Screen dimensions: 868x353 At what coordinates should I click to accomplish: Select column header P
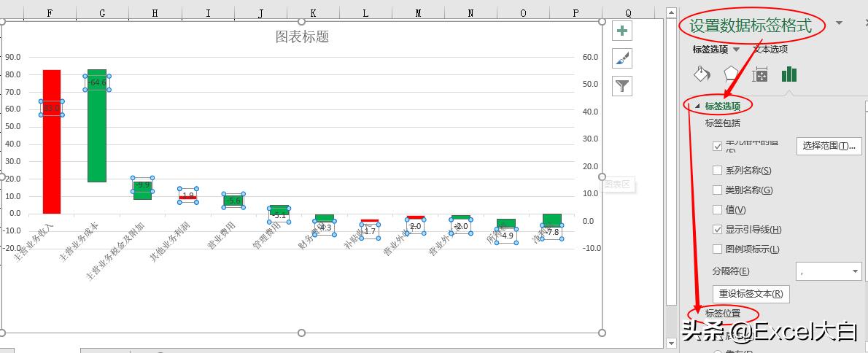coord(576,13)
